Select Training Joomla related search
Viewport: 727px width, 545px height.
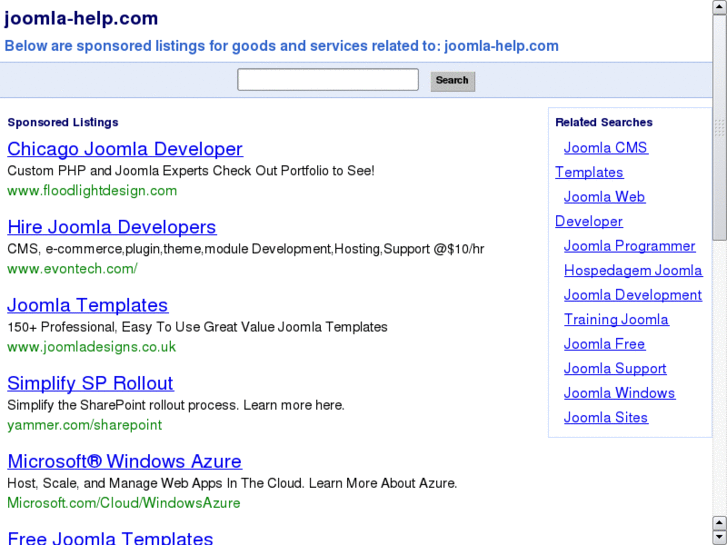[616, 320]
